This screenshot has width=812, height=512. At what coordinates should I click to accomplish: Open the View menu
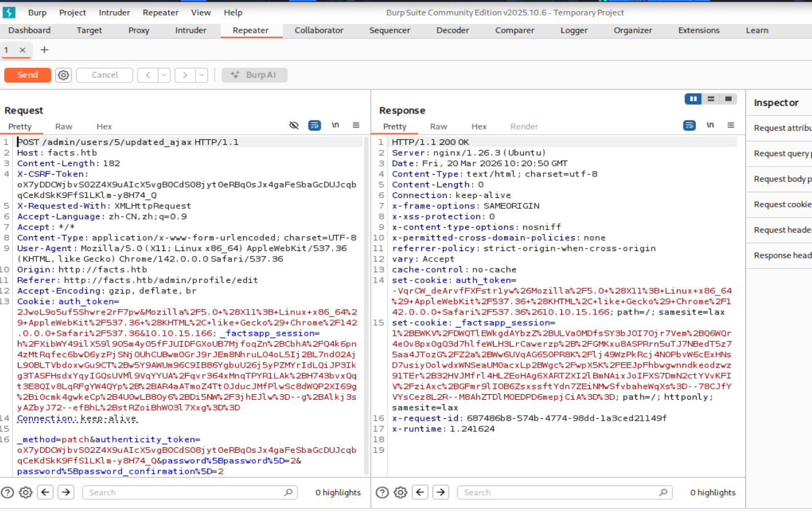pyautogui.click(x=201, y=12)
